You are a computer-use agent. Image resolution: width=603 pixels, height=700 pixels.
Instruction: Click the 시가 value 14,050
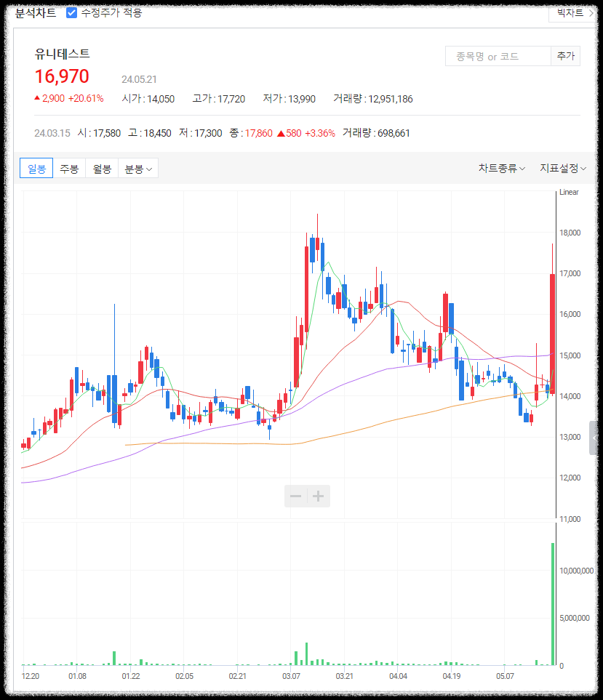(161, 99)
